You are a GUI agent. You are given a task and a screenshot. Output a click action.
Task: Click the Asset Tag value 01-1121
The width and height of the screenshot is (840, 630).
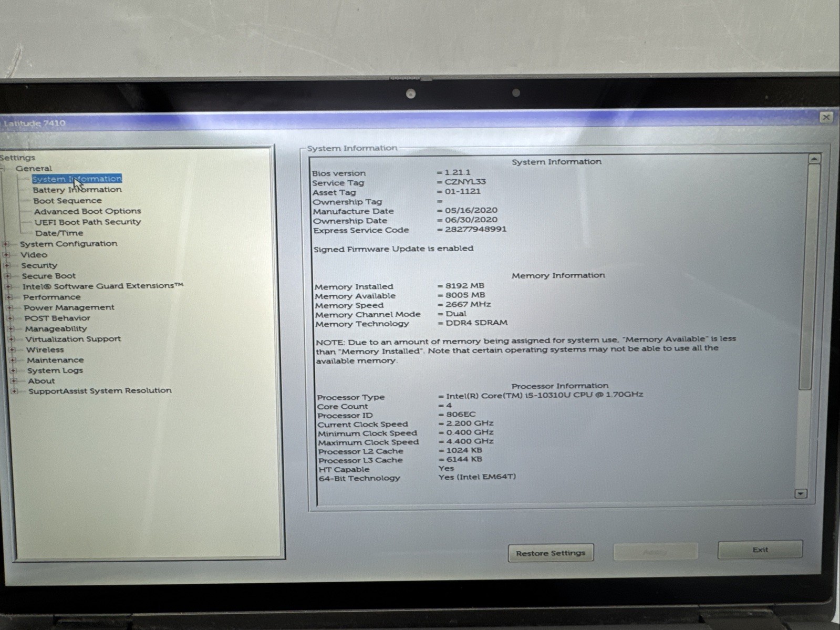(x=463, y=191)
